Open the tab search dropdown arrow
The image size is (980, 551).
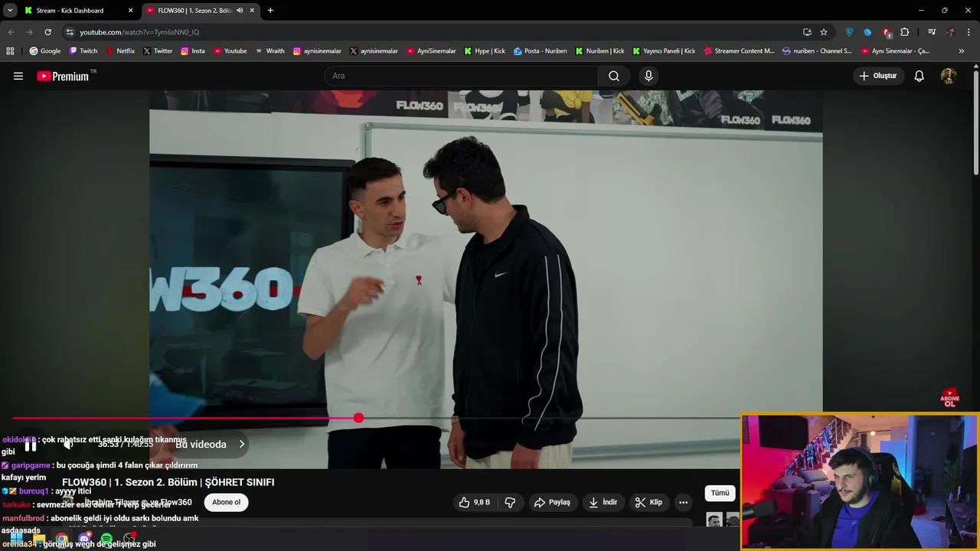click(10, 11)
